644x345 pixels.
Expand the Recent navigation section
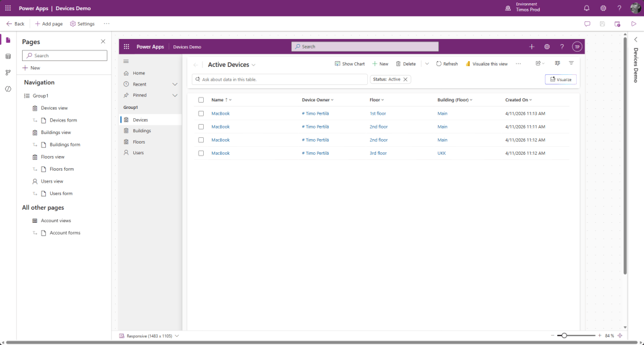[x=175, y=84]
